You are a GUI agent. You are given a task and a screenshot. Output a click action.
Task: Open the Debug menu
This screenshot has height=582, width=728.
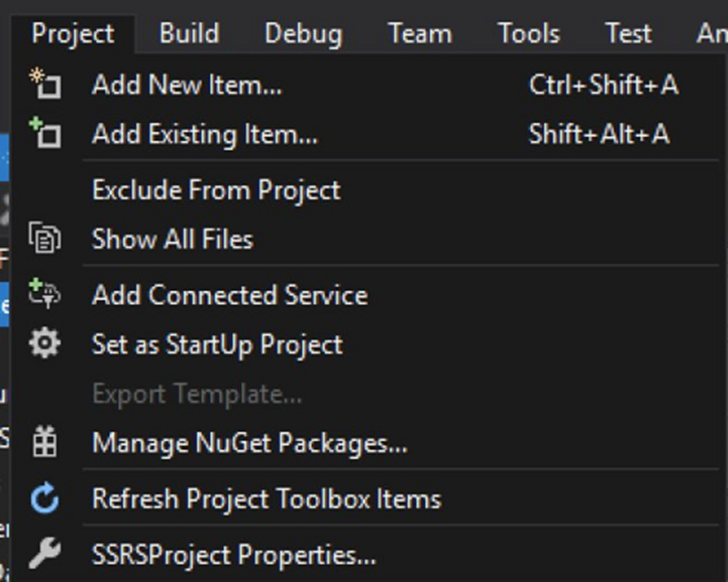[x=303, y=33]
